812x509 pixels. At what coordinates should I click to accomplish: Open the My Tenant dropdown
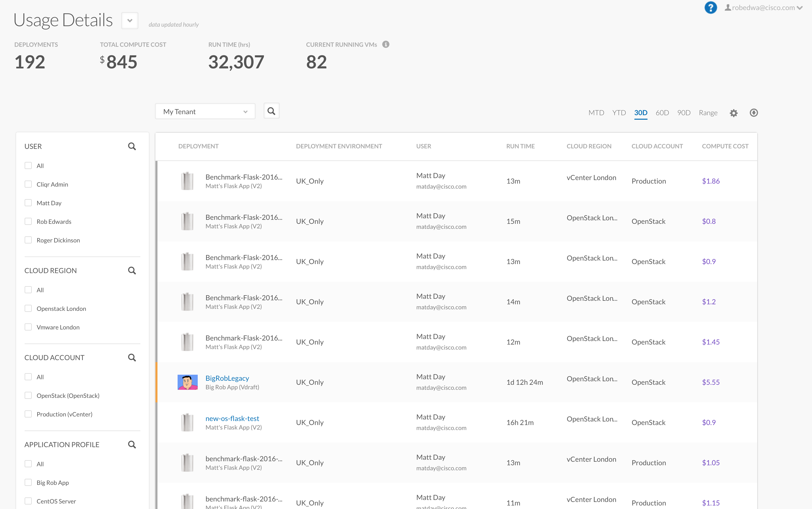pos(205,111)
